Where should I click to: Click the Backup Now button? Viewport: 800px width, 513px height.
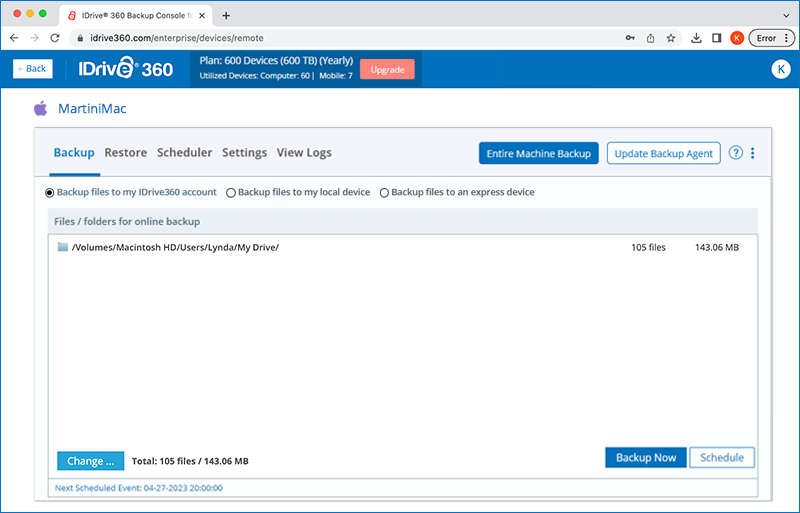coord(646,457)
